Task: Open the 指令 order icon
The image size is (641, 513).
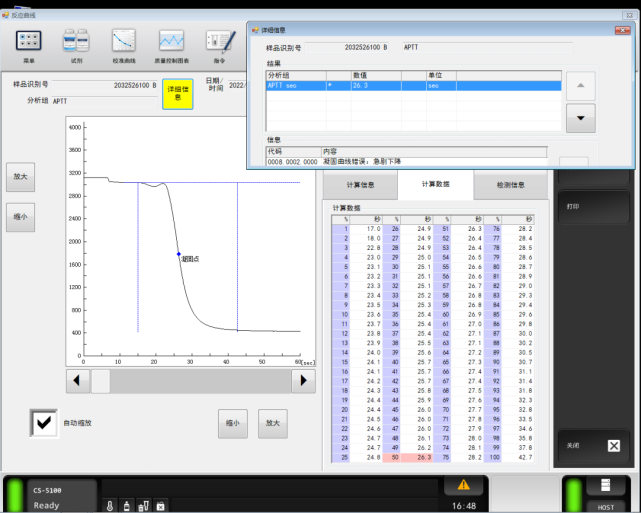Action: coord(220,40)
